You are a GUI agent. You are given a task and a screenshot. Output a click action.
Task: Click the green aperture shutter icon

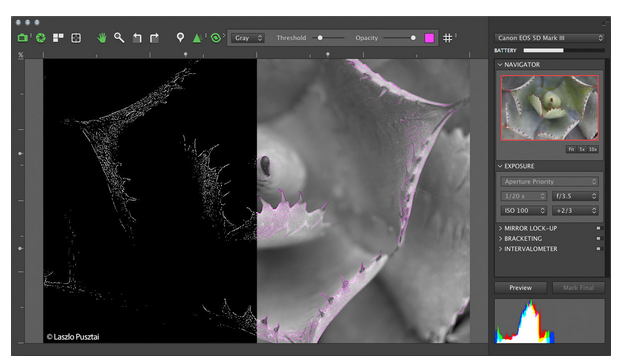point(40,38)
